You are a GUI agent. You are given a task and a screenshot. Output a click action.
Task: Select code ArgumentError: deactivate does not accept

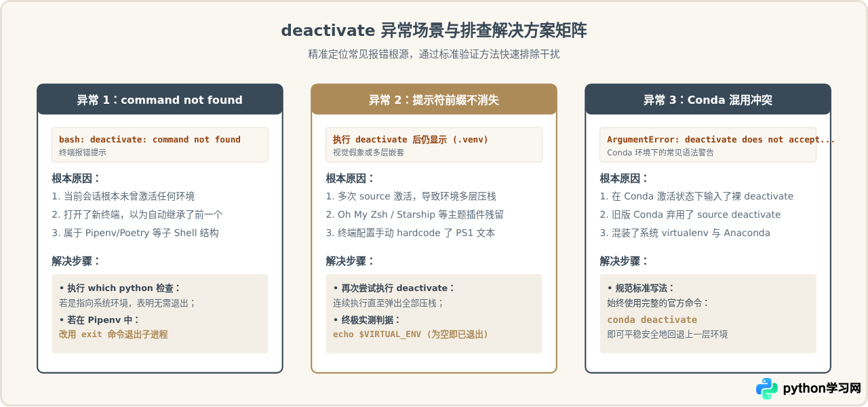click(721, 139)
